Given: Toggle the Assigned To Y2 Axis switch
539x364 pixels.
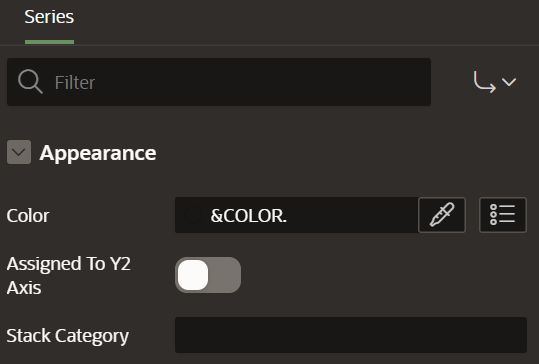Looking at the screenshot, I should (x=208, y=275).
